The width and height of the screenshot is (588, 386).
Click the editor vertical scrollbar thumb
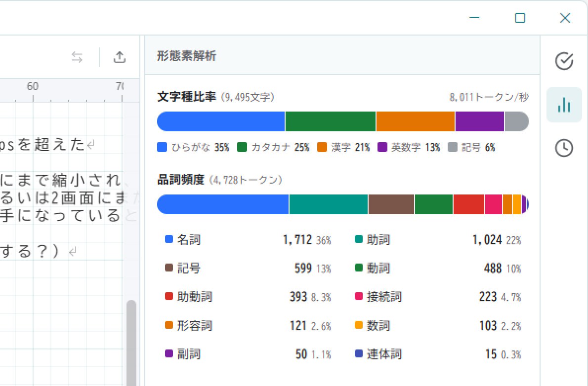coord(131,343)
